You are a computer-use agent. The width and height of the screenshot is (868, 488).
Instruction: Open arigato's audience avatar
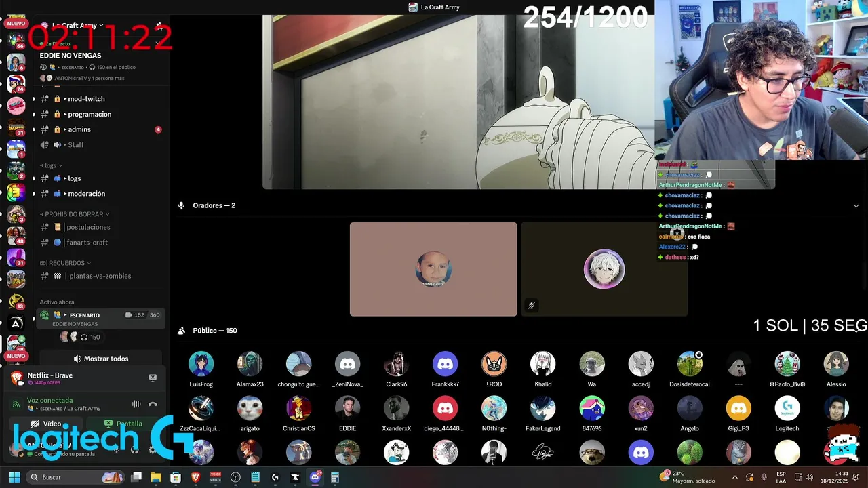[x=250, y=408]
